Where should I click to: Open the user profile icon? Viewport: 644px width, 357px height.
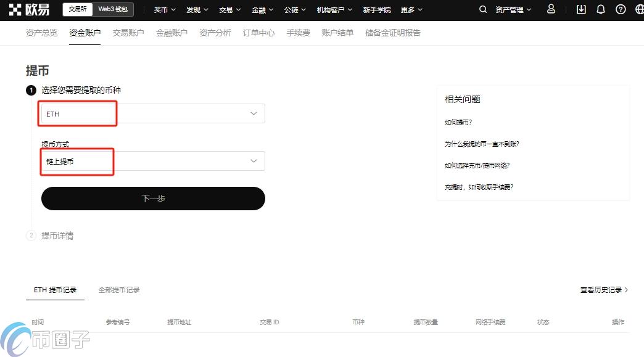coord(551,10)
